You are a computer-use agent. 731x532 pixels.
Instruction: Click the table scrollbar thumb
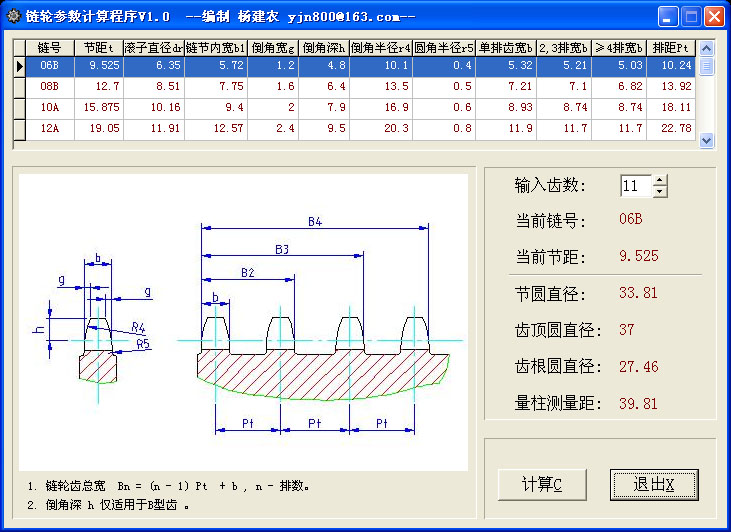click(x=707, y=65)
